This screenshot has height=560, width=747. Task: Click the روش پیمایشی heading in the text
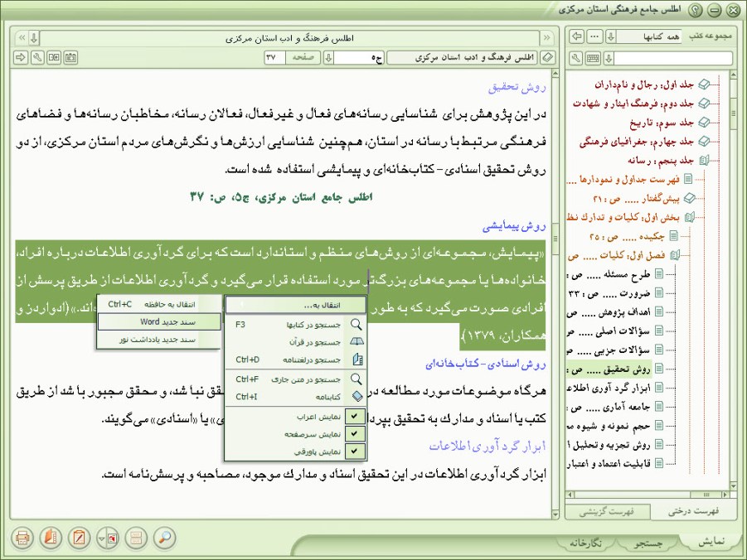(x=513, y=227)
